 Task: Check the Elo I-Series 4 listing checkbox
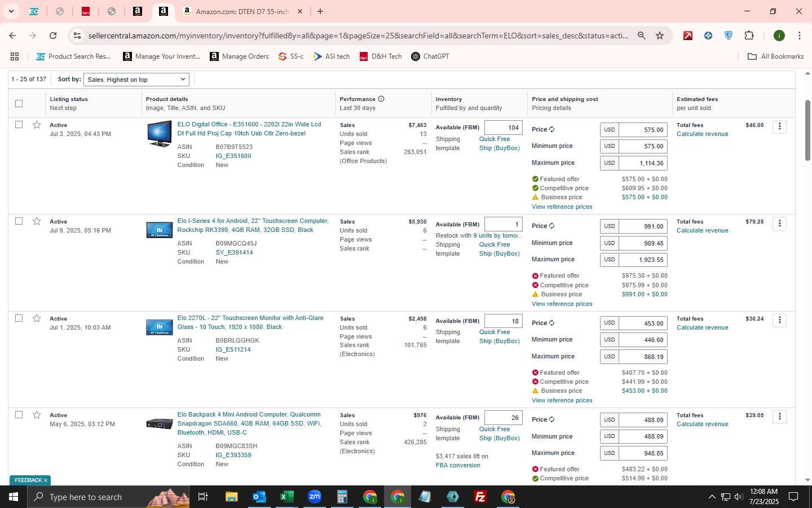(x=19, y=221)
